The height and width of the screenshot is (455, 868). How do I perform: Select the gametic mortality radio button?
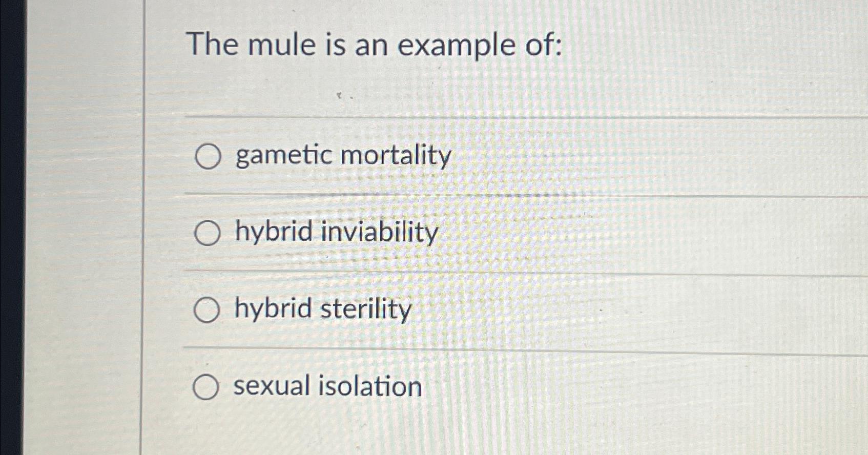click(x=208, y=156)
